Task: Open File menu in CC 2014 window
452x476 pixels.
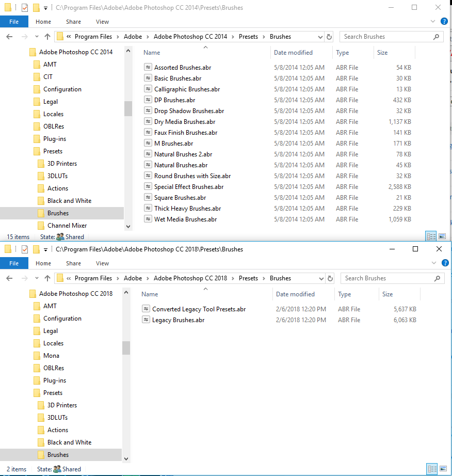Action: click(14, 22)
